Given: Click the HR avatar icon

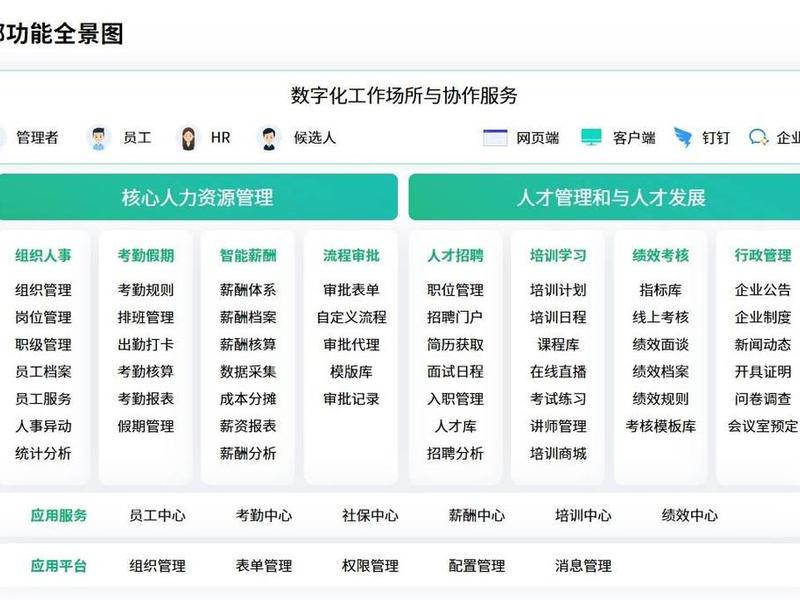Looking at the screenshot, I should (188, 138).
